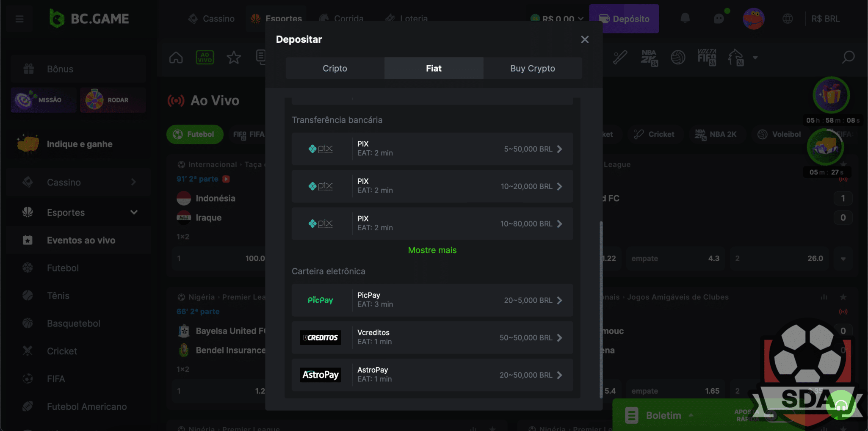The image size is (868, 431).
Task: Close the Depositar dialog
Action: click(585, 39)
